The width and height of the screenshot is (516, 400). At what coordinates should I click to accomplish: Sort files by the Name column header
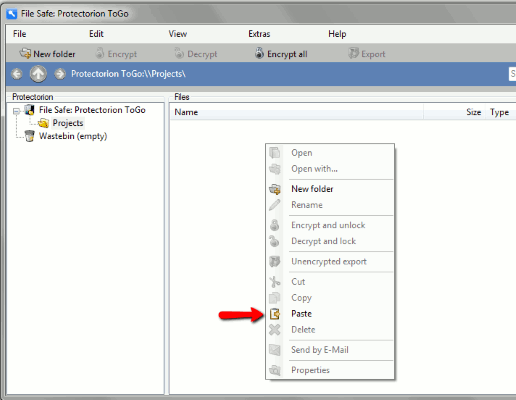tap(296, 112)
